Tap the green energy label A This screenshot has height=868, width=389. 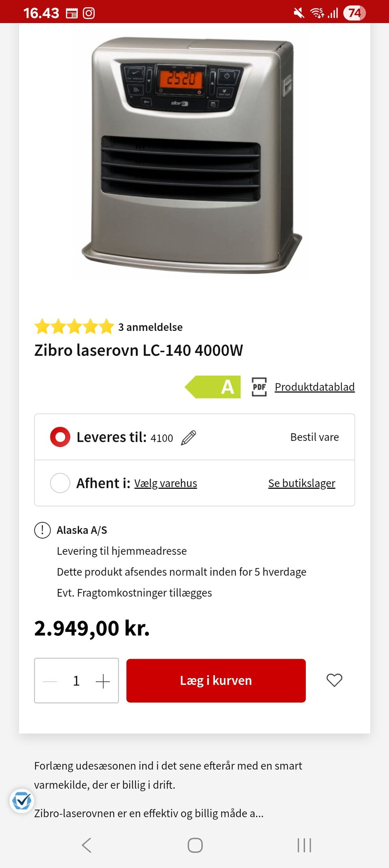[x=213, y=387]
